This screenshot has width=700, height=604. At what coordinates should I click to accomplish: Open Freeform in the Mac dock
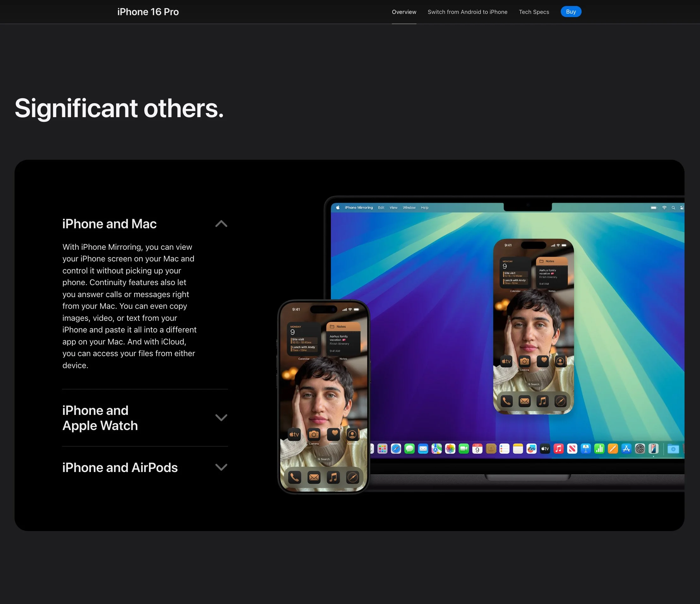pyautogui.click(x=531, y=449)
